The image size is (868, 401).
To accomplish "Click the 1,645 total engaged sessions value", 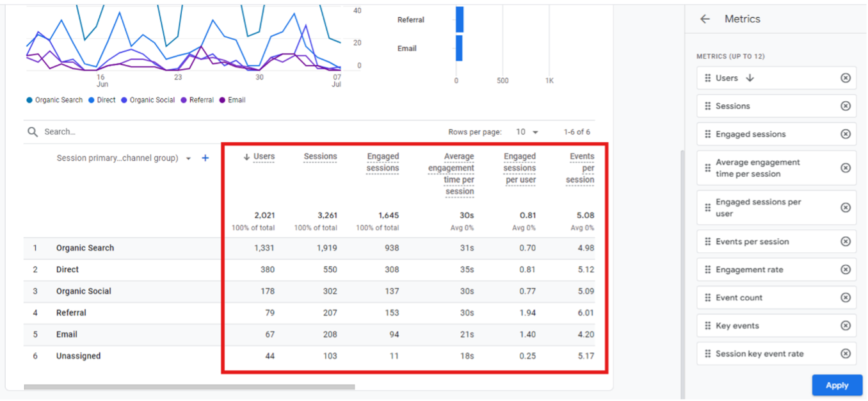I will pyautogui.click(x=388, y=216).
